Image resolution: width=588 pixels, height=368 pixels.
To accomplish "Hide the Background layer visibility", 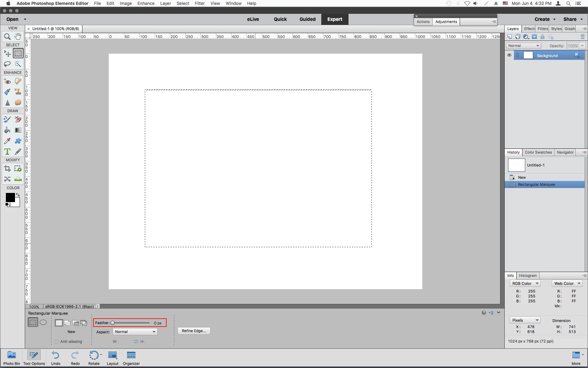I will 509,56.
